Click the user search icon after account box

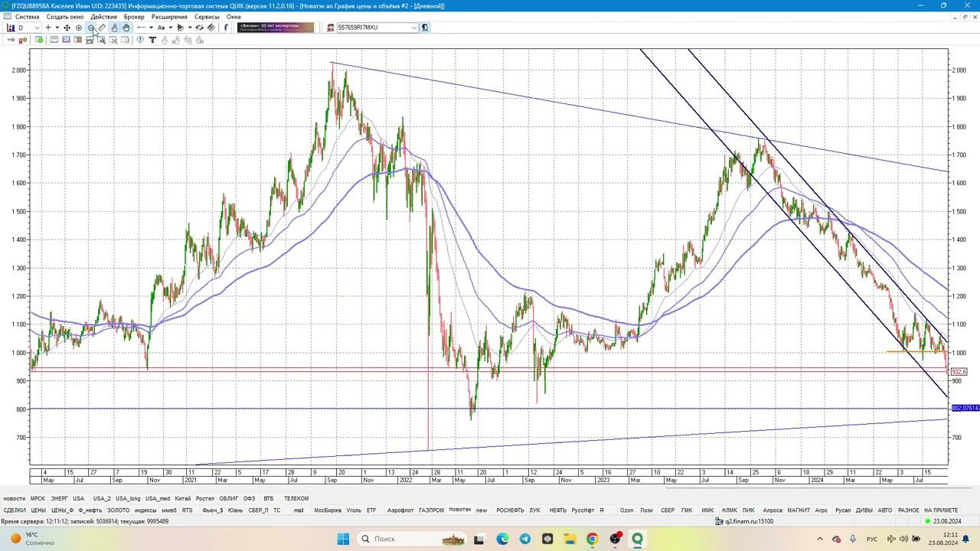tap(425, 28)
